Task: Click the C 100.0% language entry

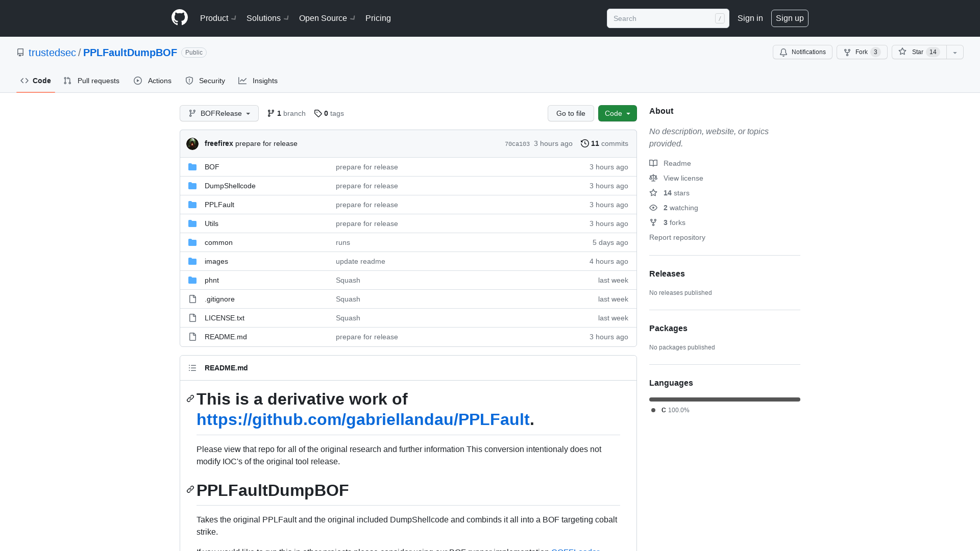Action: click(670, 410)
